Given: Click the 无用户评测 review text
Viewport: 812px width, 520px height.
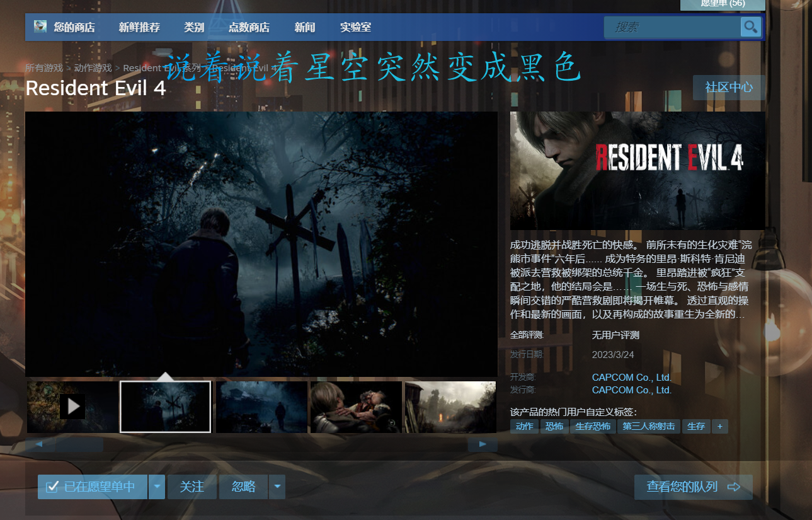Looking at the screenshot, I should tap(615, 335).
